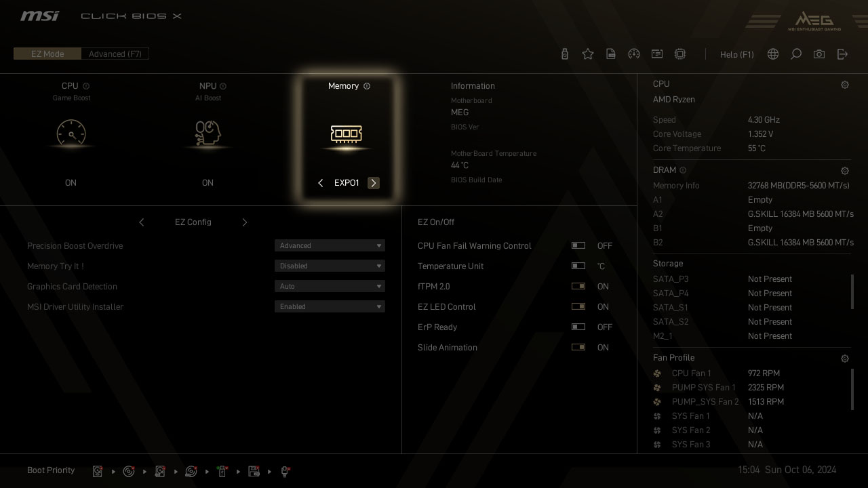Select the EZ Mode tab
The width and height of the screenshot is (868, 488).
point(47,54)
